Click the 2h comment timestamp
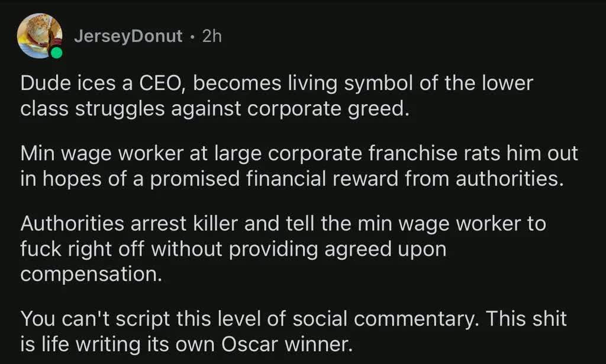Screen dimensions: 606x364 (x=211, y=36)
